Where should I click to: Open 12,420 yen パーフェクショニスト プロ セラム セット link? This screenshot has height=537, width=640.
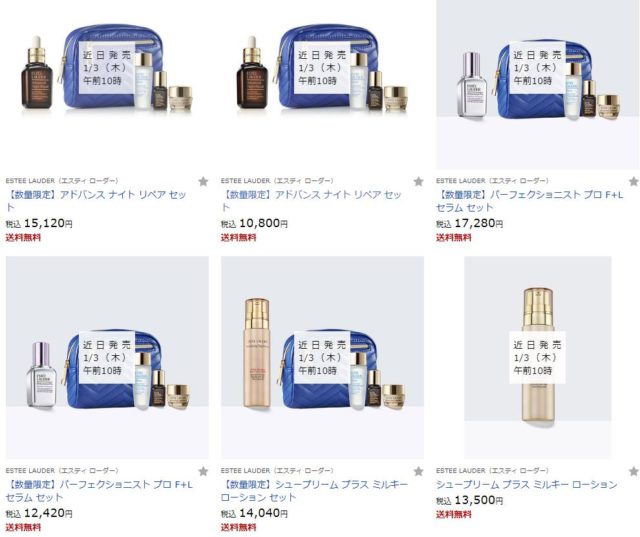click(x=99, y=491)
